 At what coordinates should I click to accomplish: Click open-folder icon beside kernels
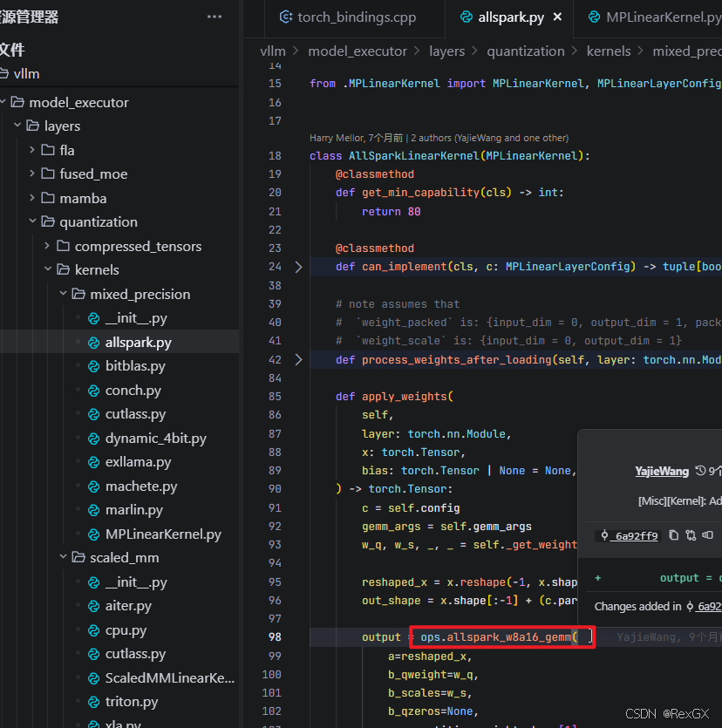(63, 269)
